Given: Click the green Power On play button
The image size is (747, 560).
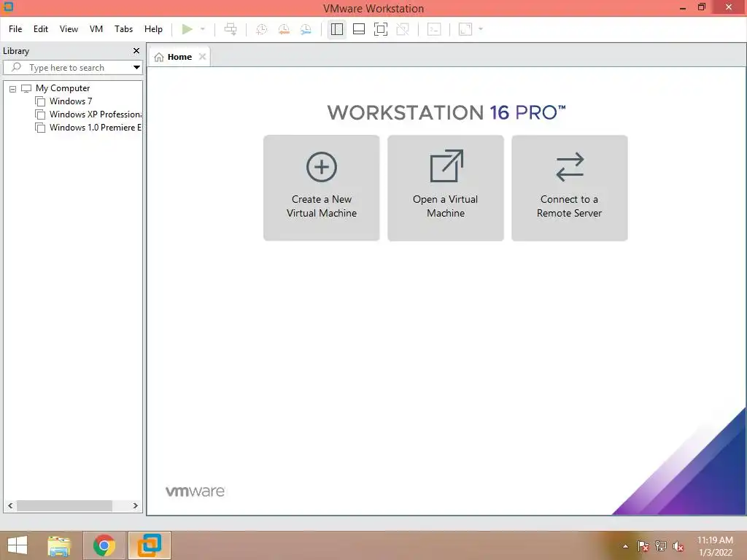Looking at the screenshot, I should pos(187,29).
